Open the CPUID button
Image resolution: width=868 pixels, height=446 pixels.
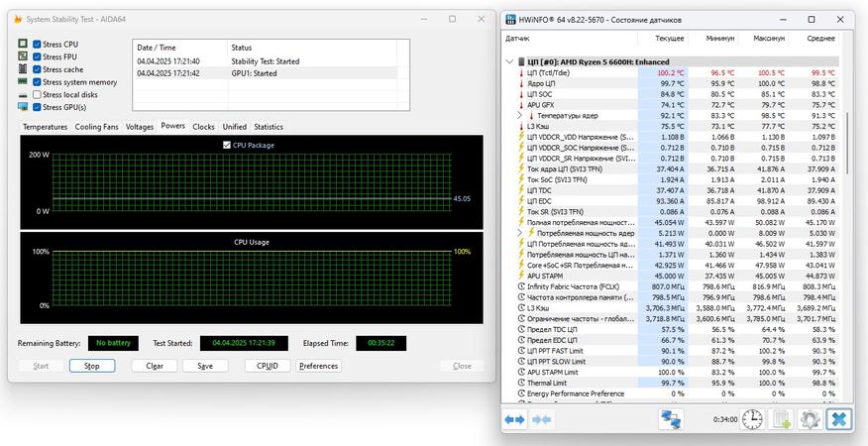pyautogui.click(x=268, y=366)
